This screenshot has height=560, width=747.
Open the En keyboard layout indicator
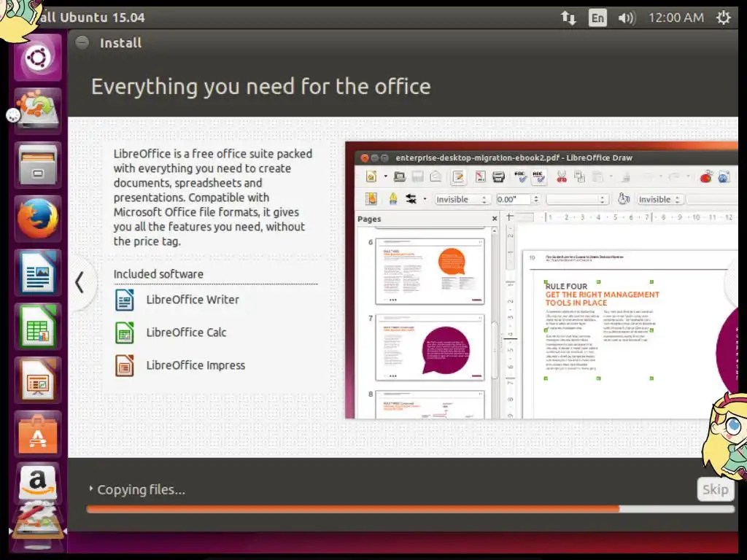pyautogui.click(x=597, y=18)
